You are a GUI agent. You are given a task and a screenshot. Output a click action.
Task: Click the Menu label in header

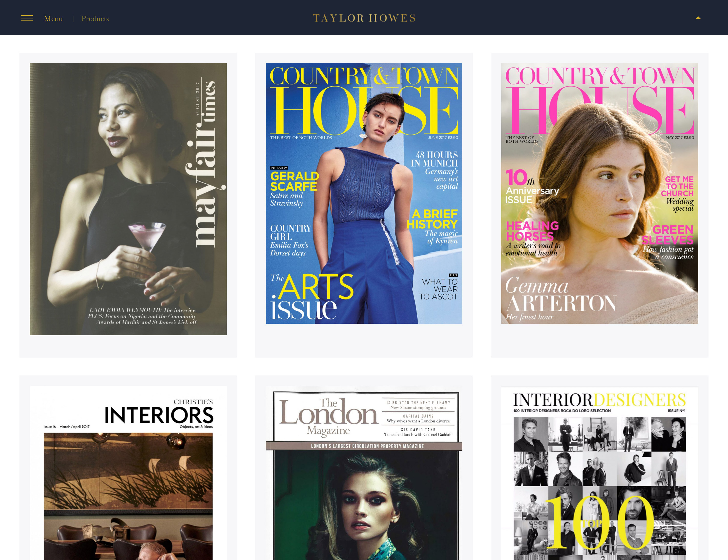point(53,19)
